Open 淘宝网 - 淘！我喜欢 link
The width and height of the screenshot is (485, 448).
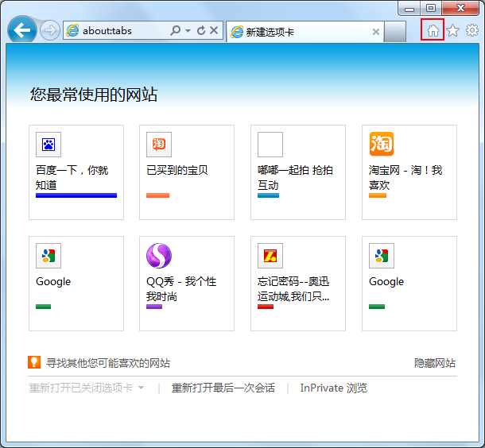click(x=405, y=178)
